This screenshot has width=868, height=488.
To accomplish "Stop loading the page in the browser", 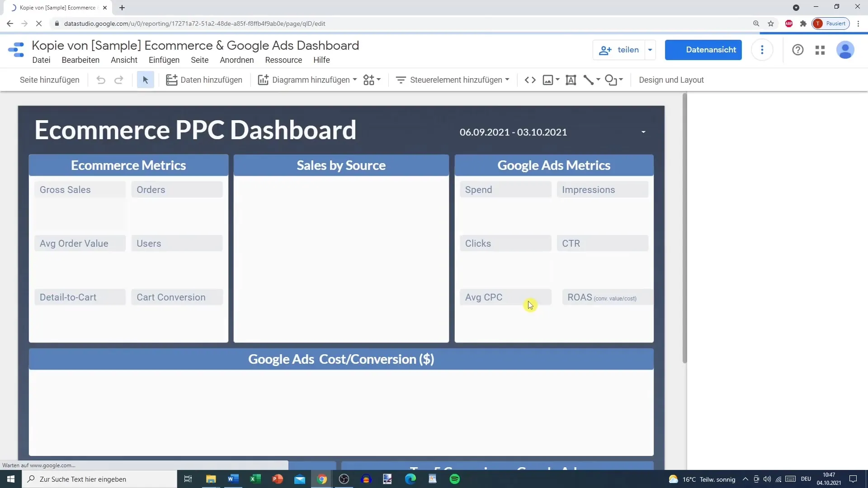I will 39,23.
